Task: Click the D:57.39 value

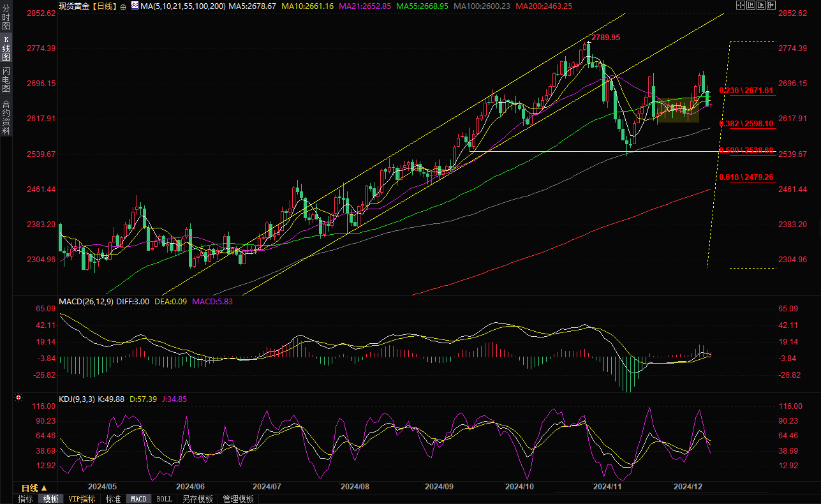Action: 144,399
